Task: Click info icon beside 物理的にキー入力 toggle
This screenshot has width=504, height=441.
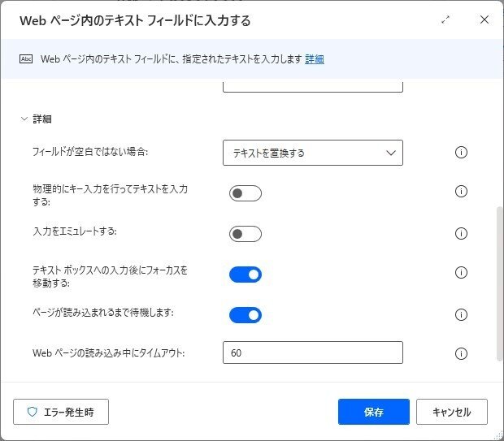Action: point(461,192)
